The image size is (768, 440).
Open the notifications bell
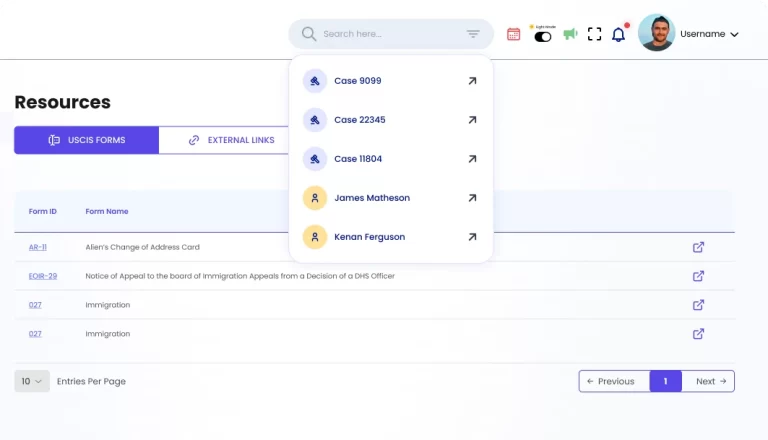[618, 35]
